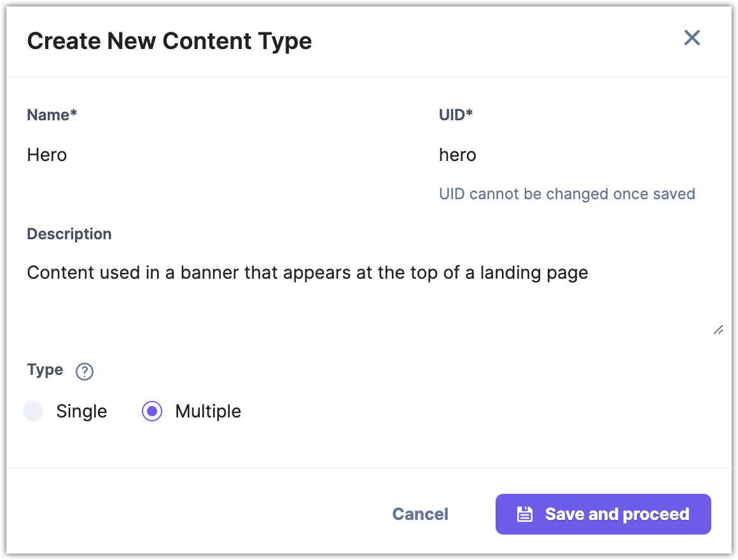Click the "Single" option label text
Image resolution: width=738 pixels, height=560 pixels.
pyautogui.click(x=81, y=411)
